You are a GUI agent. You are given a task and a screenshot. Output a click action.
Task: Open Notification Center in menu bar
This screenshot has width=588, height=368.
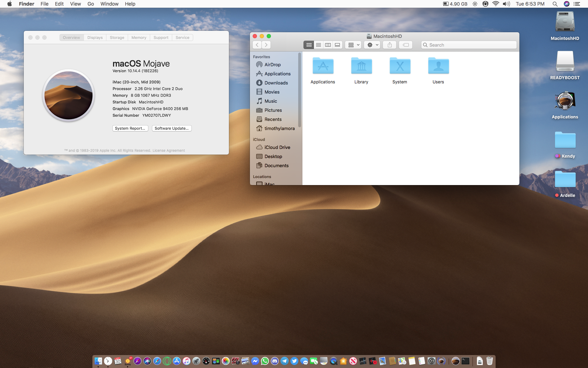pyautogui.click(x=577, y=4)
